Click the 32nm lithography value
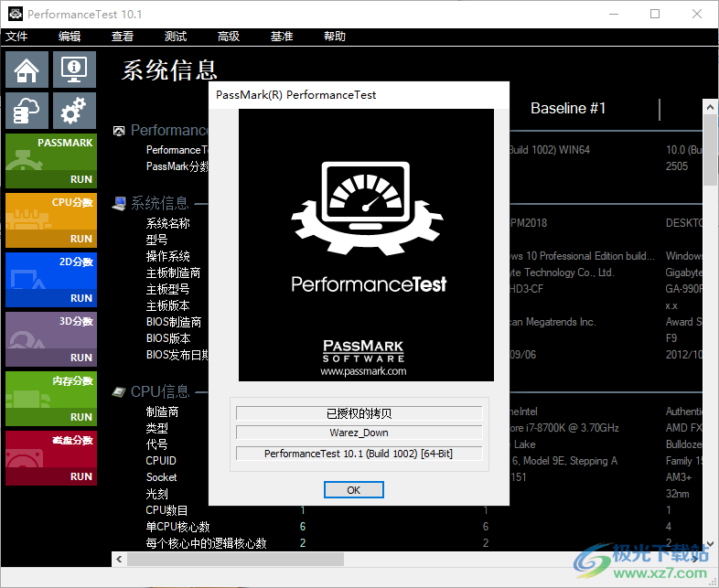719x588 pixels. click(677, 494)
